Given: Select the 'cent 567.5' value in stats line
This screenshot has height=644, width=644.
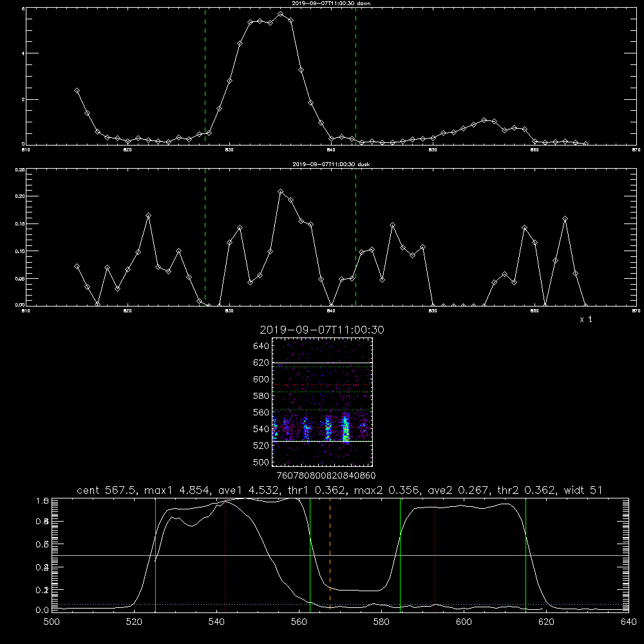Looking at the screenshot, I should 107,490.
